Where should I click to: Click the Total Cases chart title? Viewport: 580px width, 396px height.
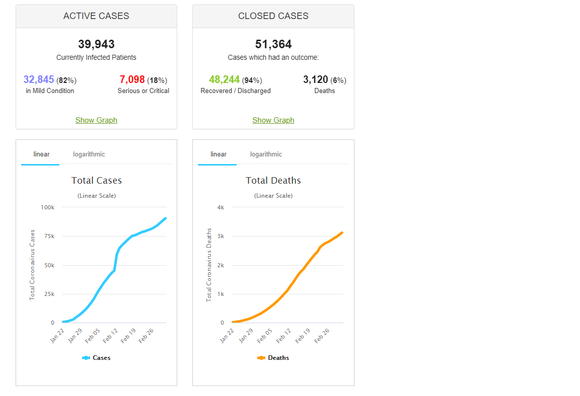click(97, 180)
